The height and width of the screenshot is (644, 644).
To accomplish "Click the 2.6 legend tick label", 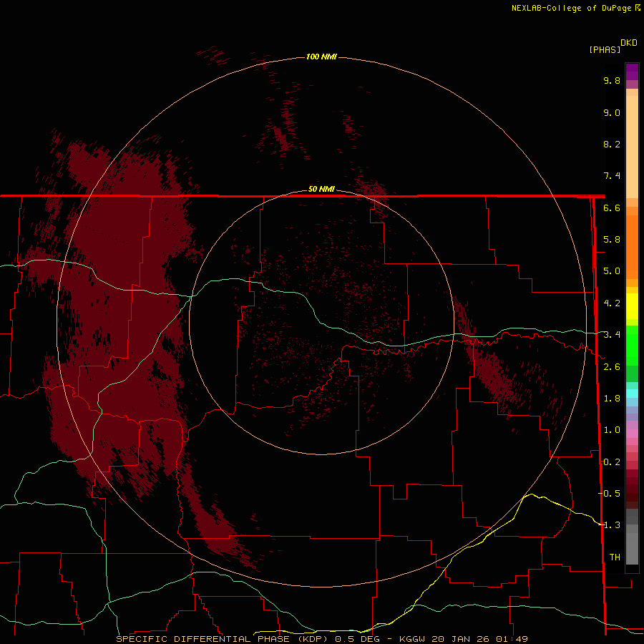I will click(x=612, y=367).
